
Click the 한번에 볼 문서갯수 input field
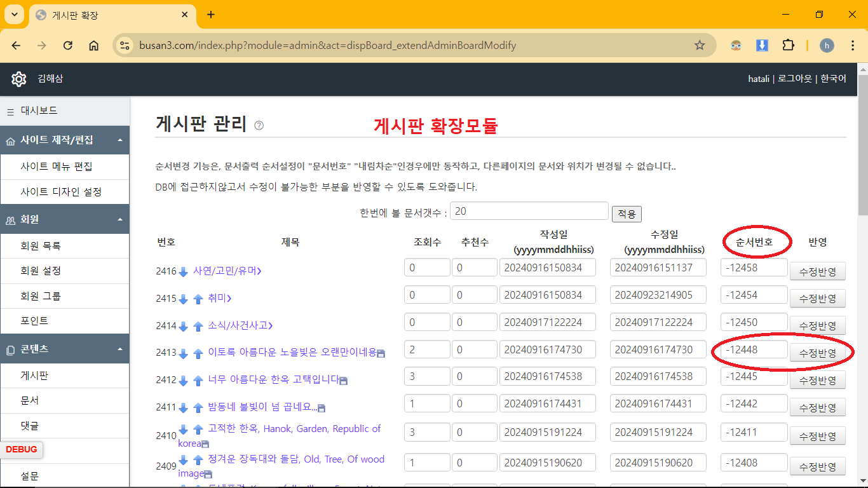tap(529, 212)
